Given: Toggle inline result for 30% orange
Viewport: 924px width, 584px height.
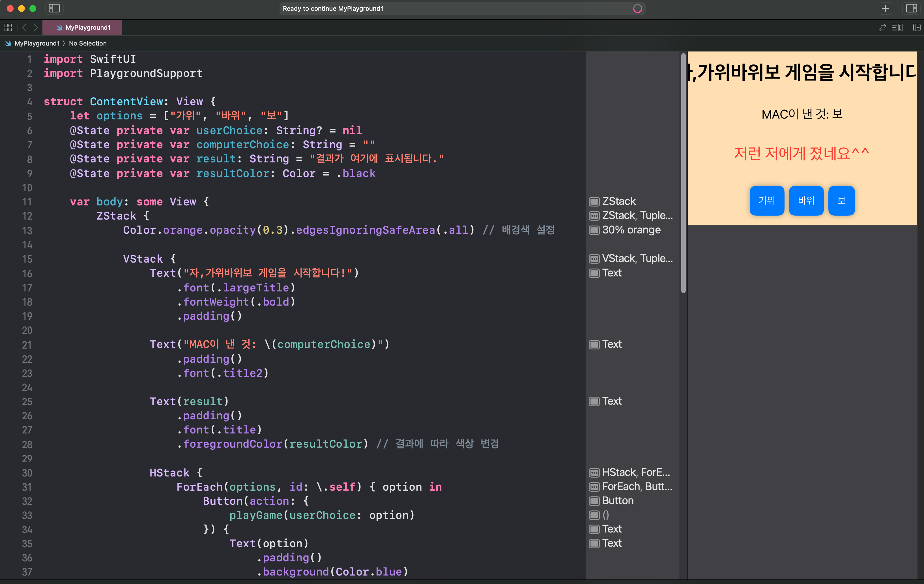Looking at the screenshot, I should (x=594, y=230).
